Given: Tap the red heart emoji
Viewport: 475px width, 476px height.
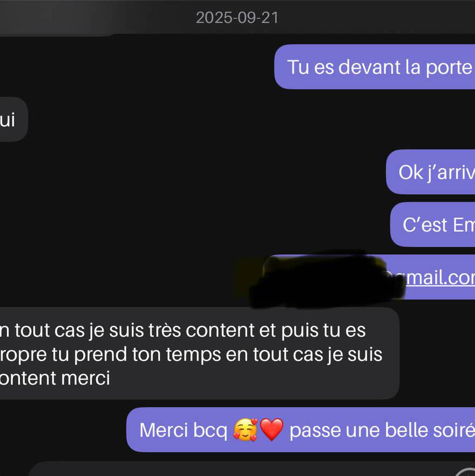Looking at the screenshot, I should pos(272,430).
